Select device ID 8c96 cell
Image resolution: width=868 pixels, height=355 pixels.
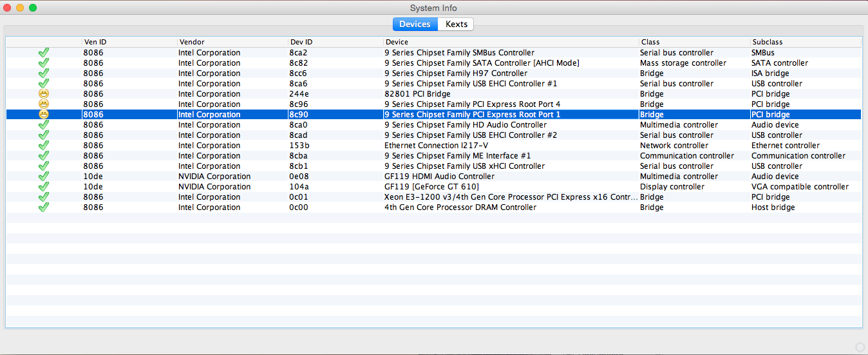(299, 104)
